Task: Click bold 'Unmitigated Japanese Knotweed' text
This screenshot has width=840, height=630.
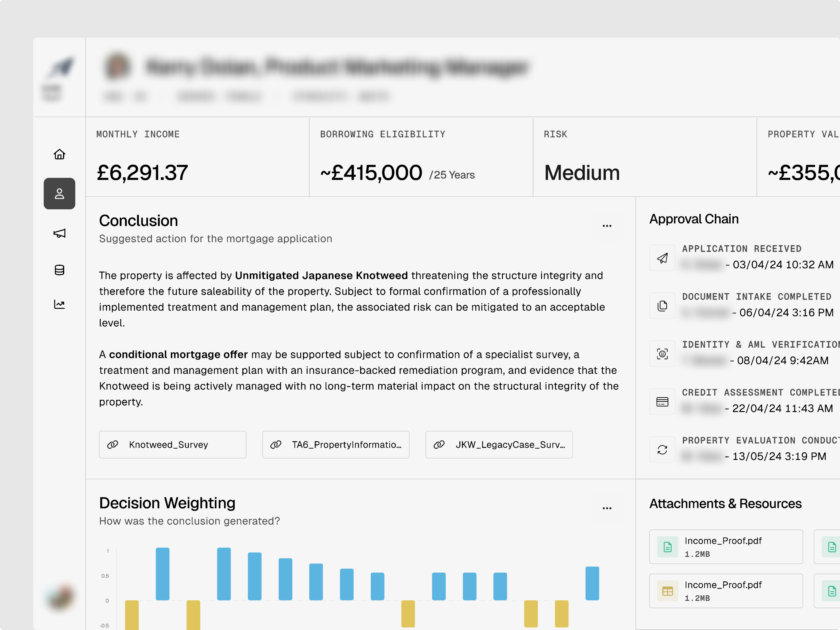Action: pos(321,275)
